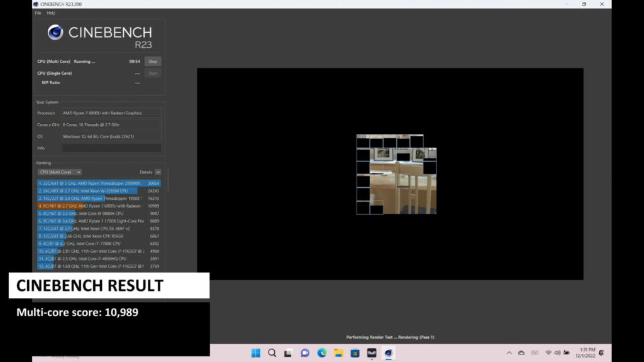Click the Processor name field

(x=111, y=113)
